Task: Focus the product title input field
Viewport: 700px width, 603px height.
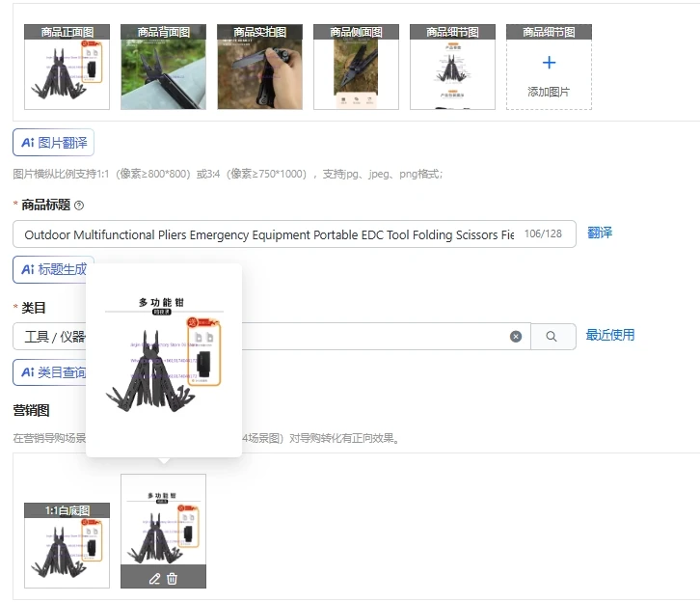Action: point(294,234)
